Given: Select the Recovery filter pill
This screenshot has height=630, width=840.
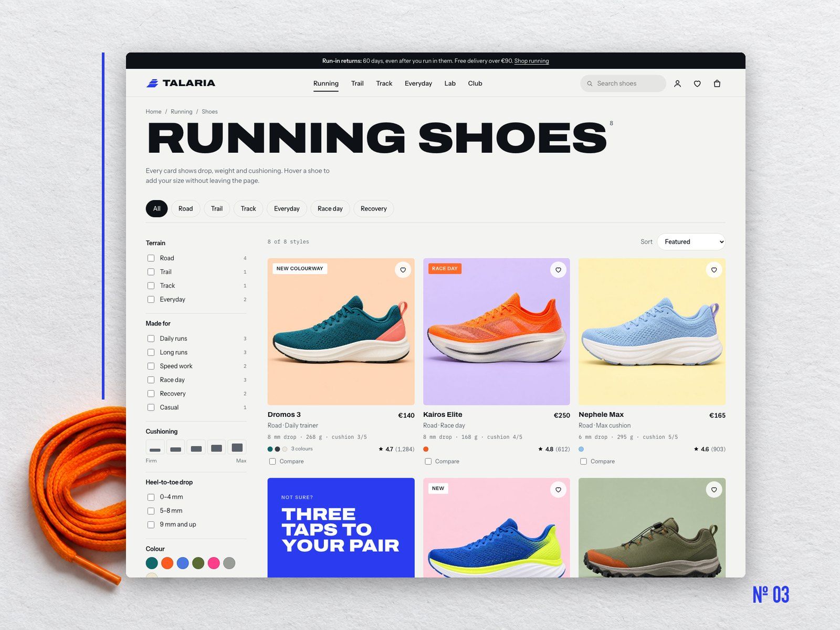Looking at the screenshot, I should (374, 208).
